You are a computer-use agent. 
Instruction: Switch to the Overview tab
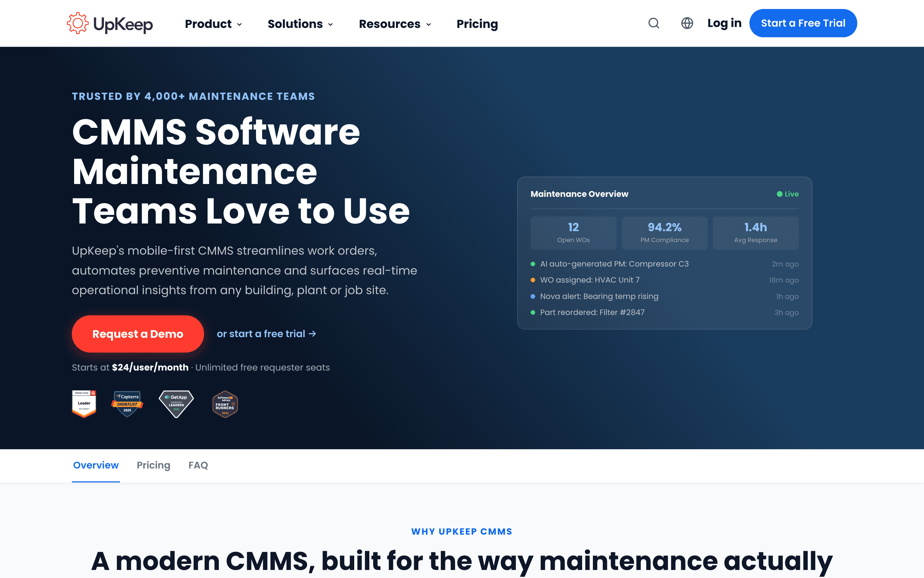96,465
